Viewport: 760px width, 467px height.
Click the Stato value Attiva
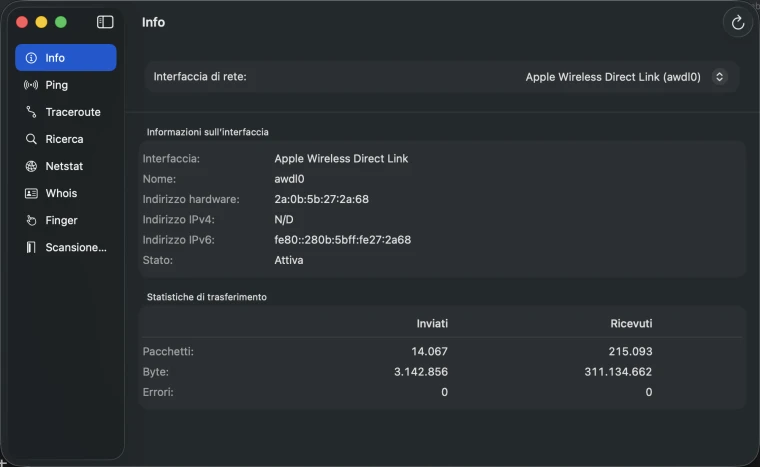tap(289, 260)
